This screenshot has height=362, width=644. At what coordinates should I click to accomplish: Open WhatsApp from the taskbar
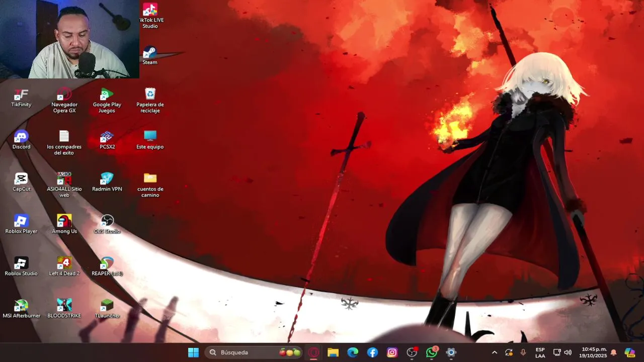click(432, 352)
